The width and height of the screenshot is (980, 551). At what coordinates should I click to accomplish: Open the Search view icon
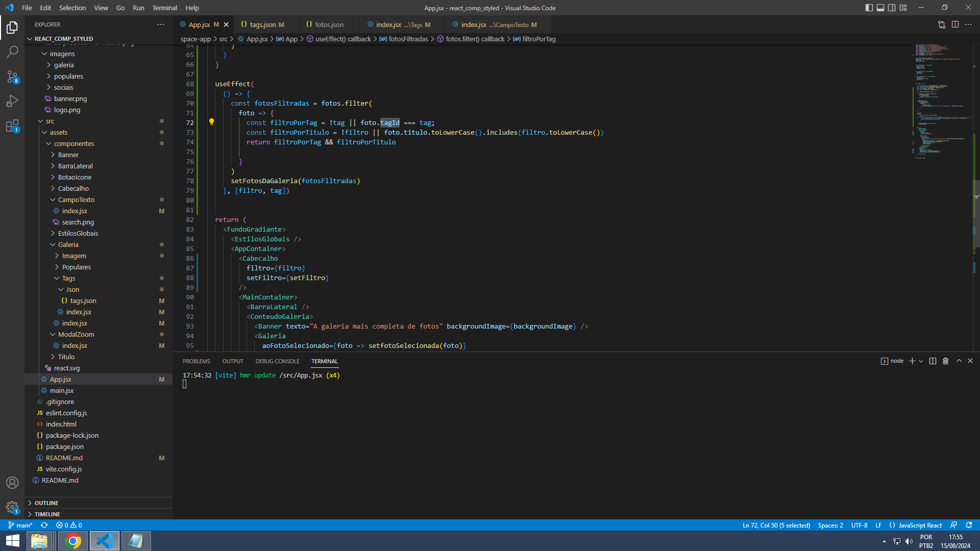pos(12,52)
